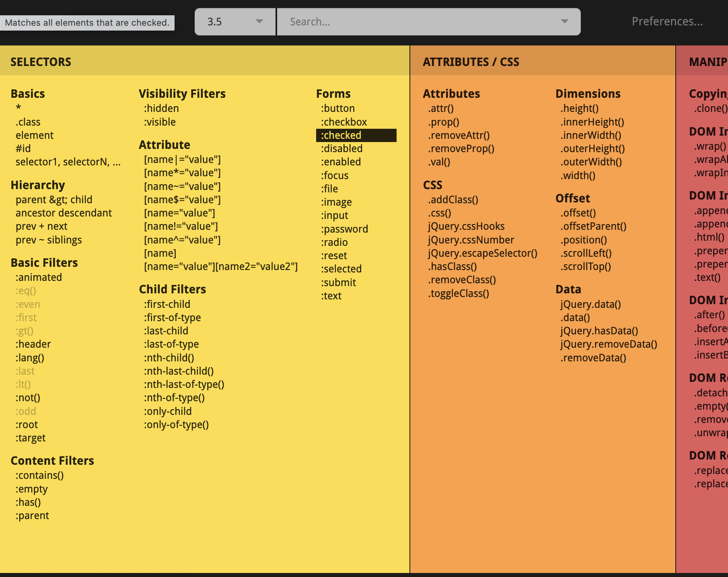728x577 pixels.
Task: Open the :focus form selector entry
Action: (x=335, y=175)
